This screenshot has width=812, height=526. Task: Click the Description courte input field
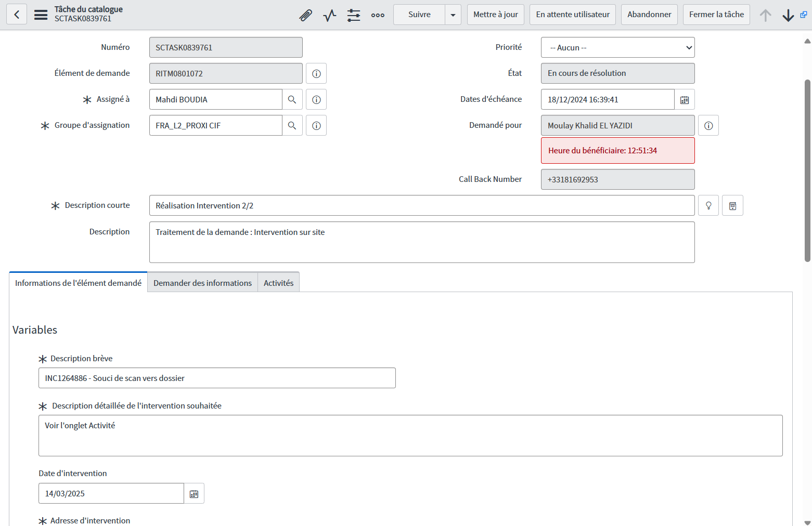click(x=422, y=205)
